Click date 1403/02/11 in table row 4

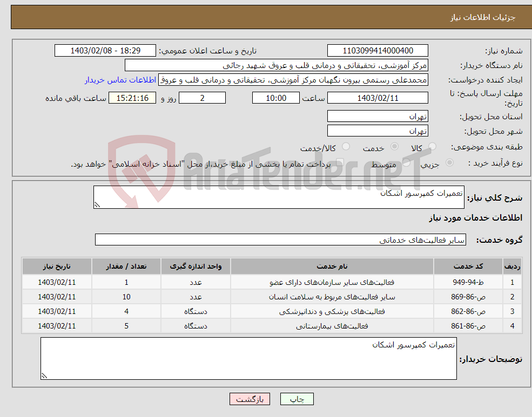click(x=57, y=326)
